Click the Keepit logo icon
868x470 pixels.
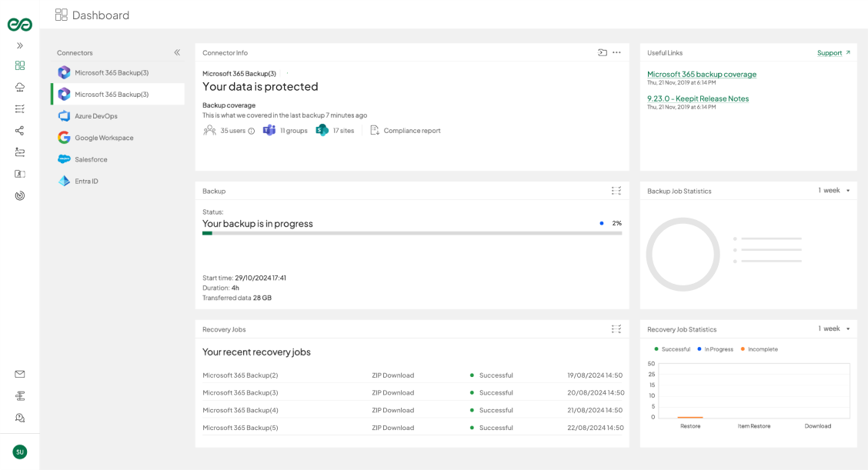tap(19, 25)
